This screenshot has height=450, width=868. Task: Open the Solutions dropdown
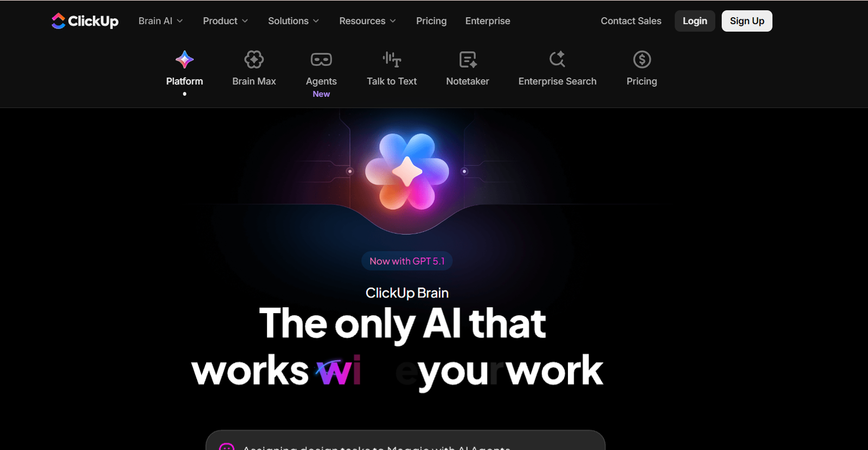pos(293,21)
